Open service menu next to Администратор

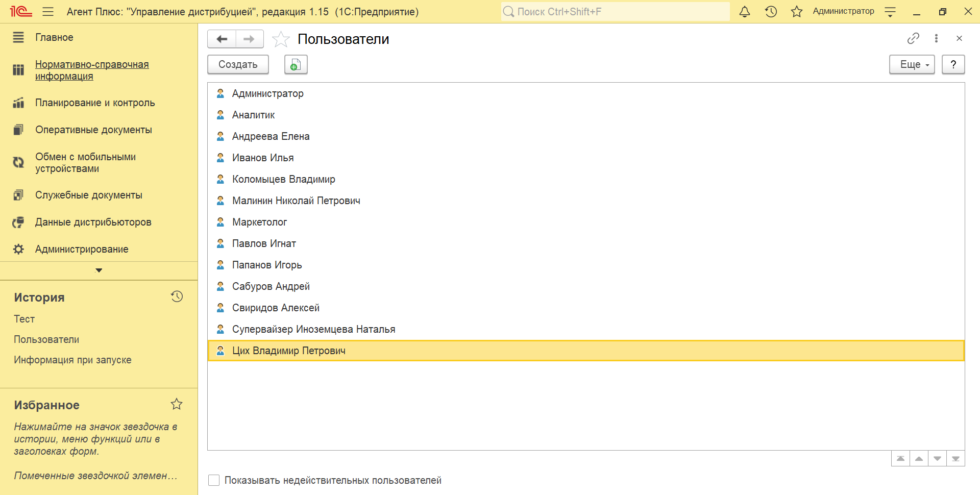coord(890,12)
